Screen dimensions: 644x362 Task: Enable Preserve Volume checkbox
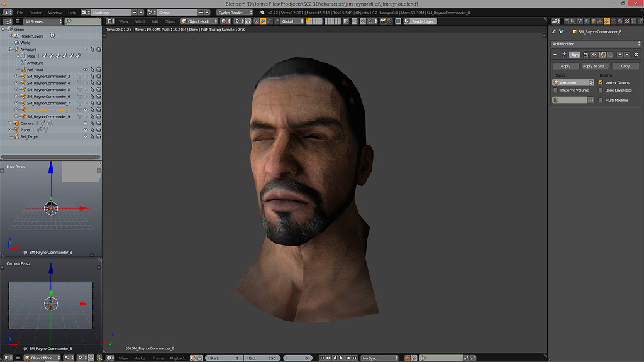pos(555,90)
